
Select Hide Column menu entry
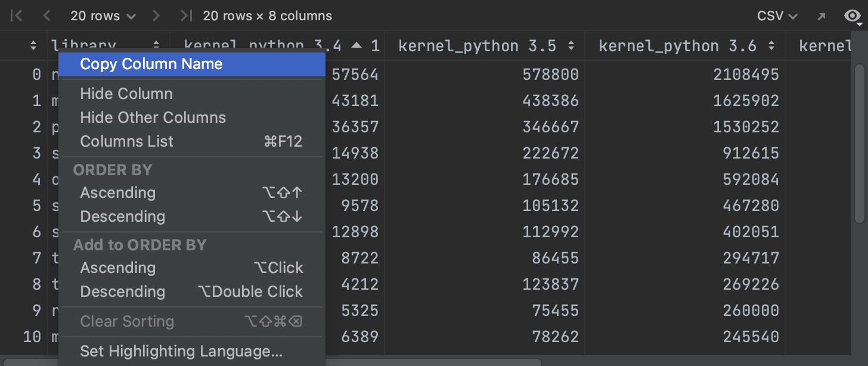click(126, 94)
